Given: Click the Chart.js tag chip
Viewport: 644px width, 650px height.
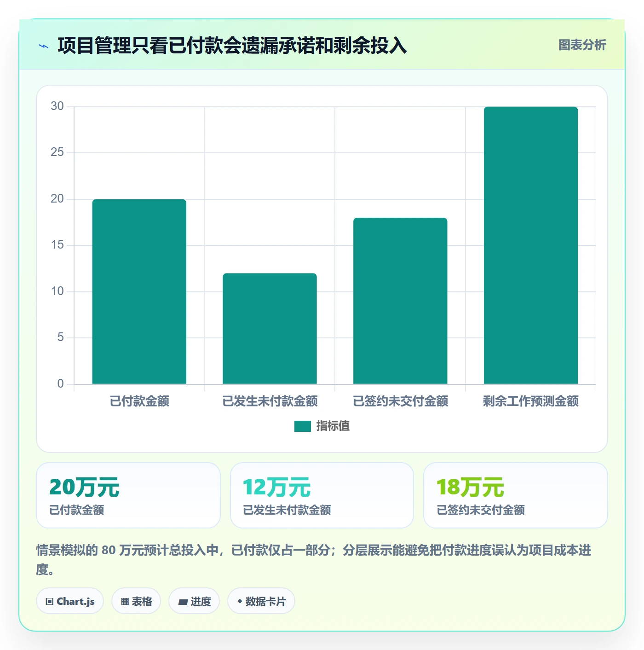Looking at the screenshot, I should click(70, 601).
